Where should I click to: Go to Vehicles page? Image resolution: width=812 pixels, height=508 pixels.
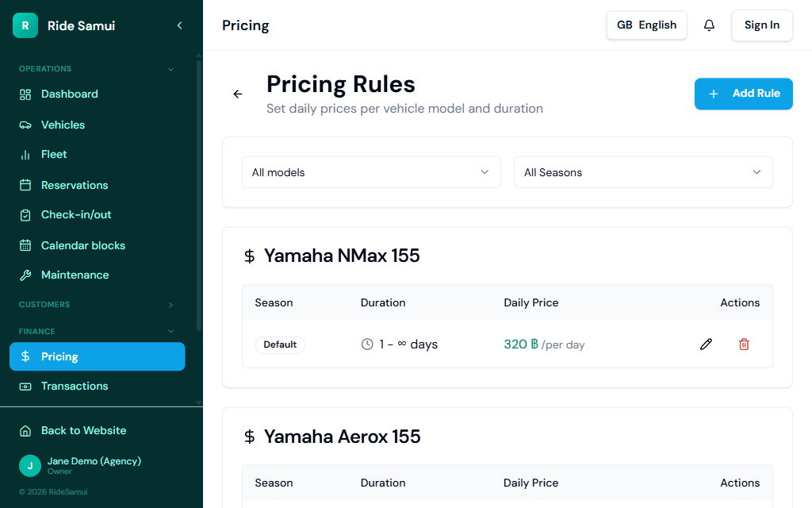coord(98,125)
